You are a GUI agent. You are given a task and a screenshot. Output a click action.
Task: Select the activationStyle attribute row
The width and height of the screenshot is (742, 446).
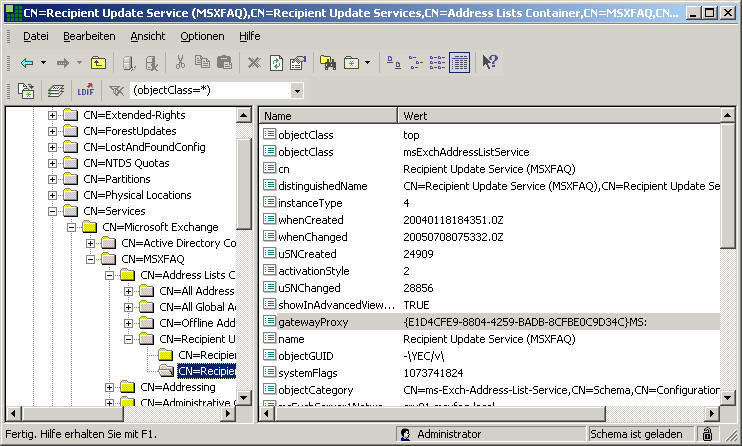click(490, 271)
